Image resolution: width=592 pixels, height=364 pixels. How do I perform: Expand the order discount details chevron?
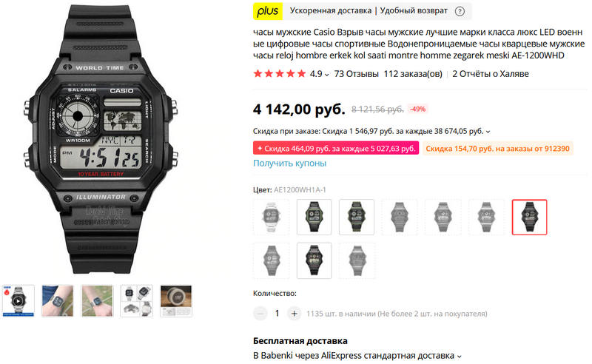(x=488, y=132)
